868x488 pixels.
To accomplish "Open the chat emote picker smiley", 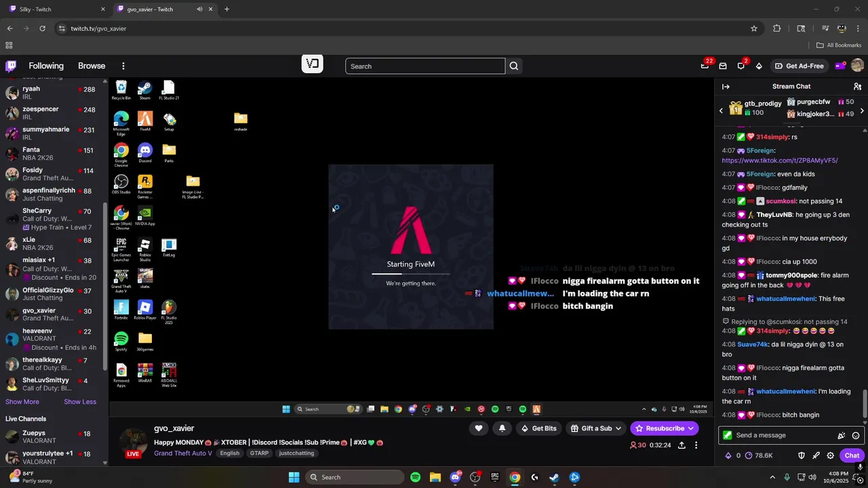I will click(856, 435).
